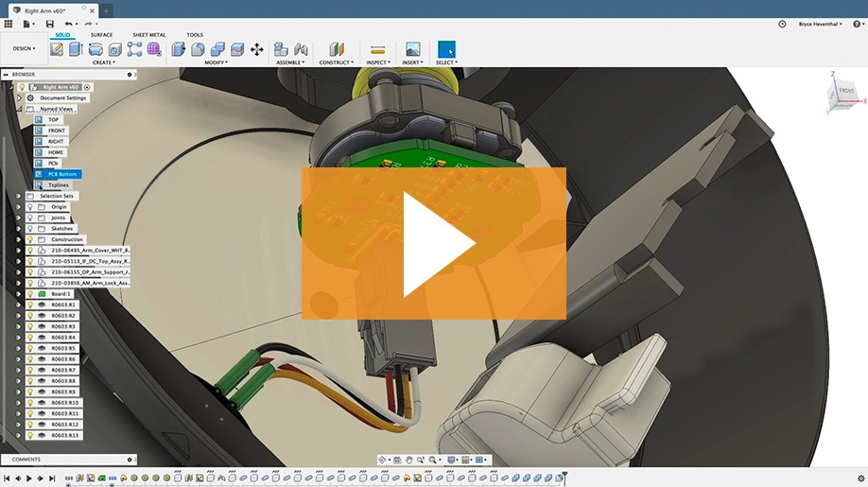
Task: Open the ASSEMBLE dropdown menu
Action: tap(290, 62)
